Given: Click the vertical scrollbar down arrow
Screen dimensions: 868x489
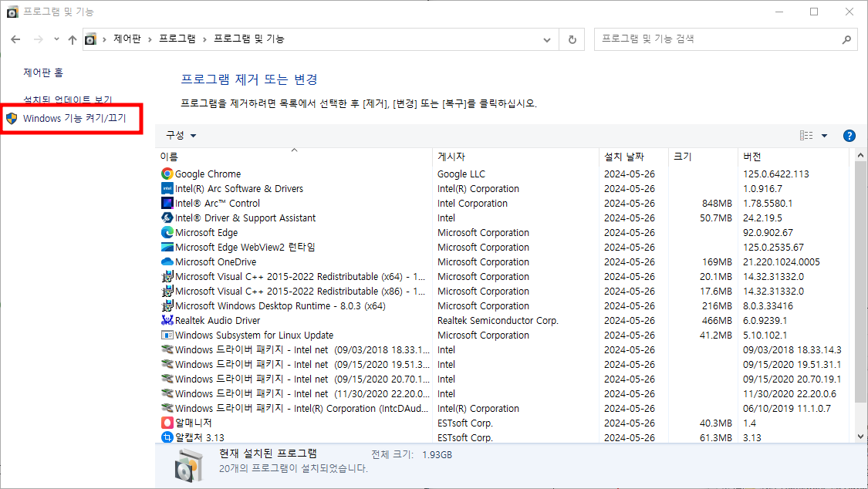Looking at the screenshot, I should click(x=860, y=436).
